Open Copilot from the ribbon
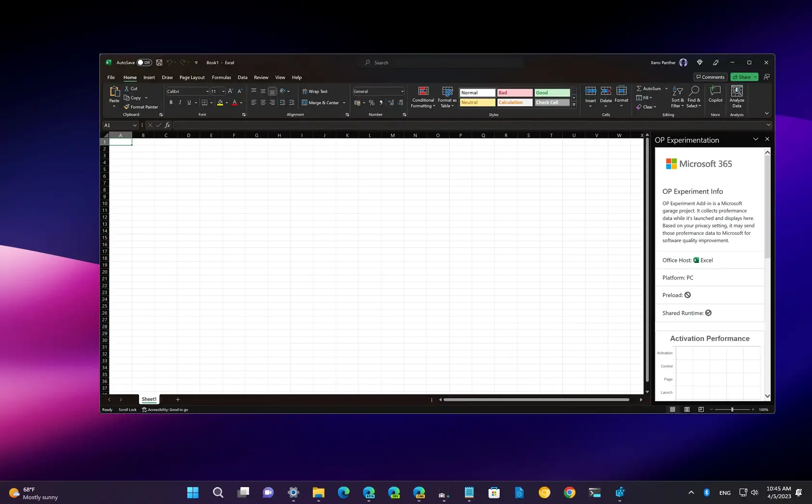This screenshot has width=812, height=504. pos(715,96)
